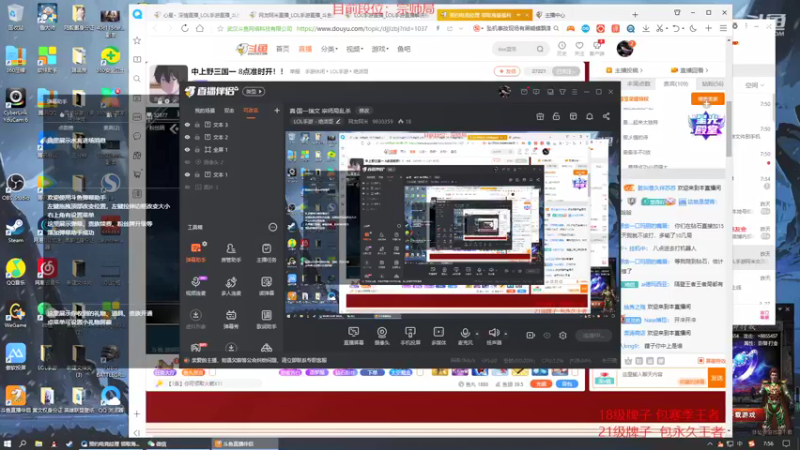Add a new scene with plus button
800x450 pixels.
click(x=277, y=111)
